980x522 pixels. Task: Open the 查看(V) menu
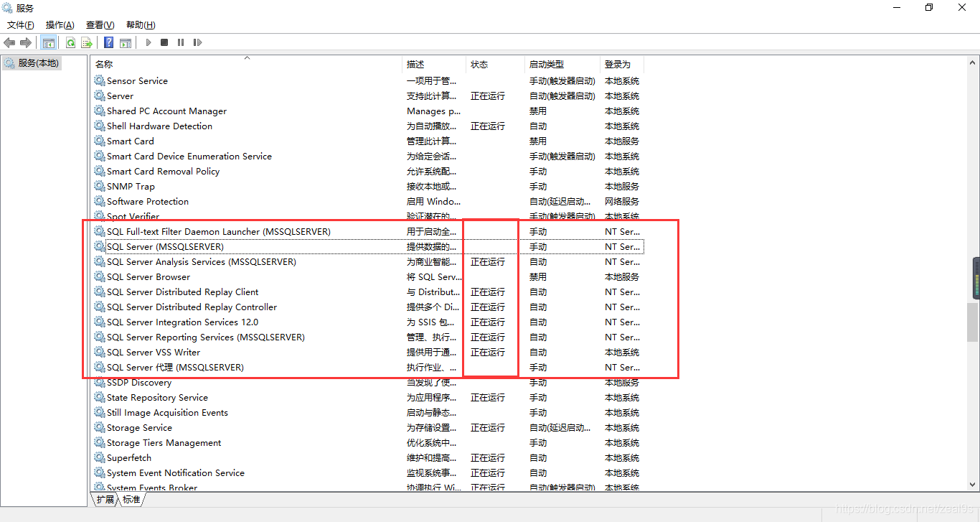100,25
